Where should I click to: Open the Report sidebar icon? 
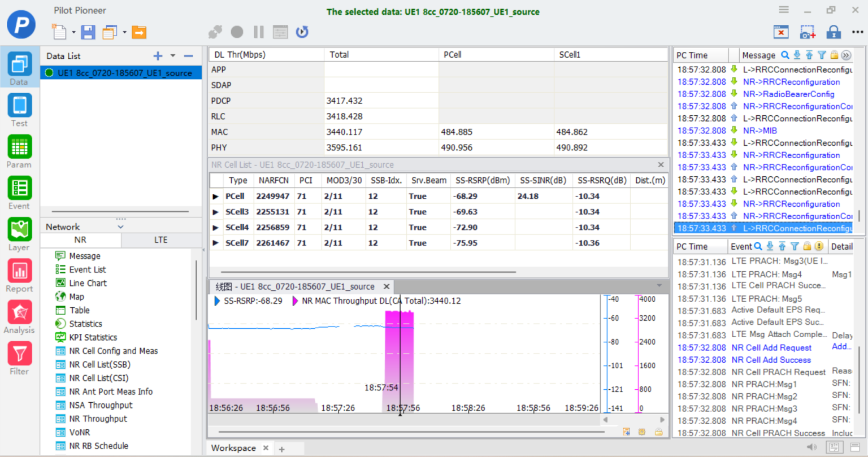tap(19, 276)
